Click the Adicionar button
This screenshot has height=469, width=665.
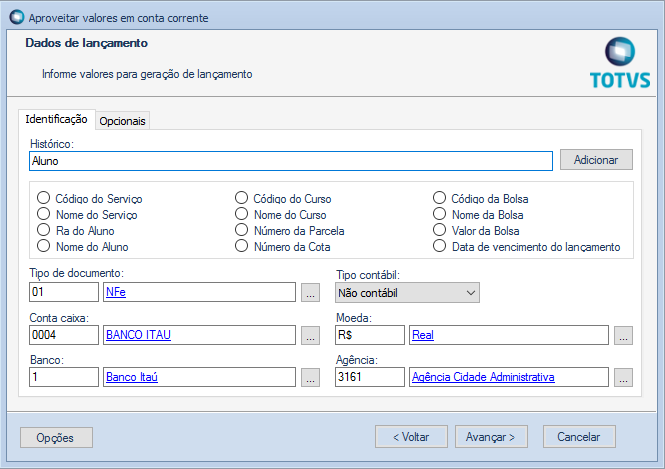(596, 160)
